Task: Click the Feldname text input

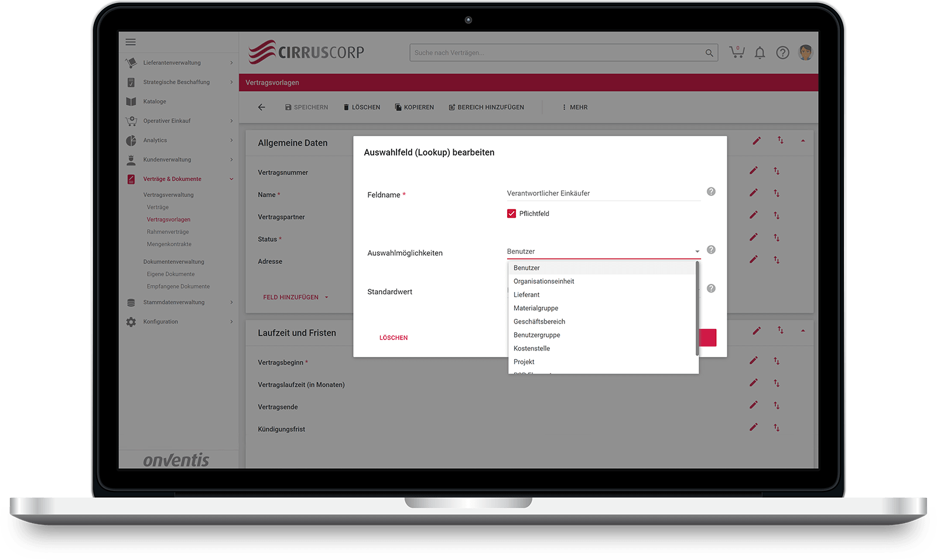Action: pos(603,193)
